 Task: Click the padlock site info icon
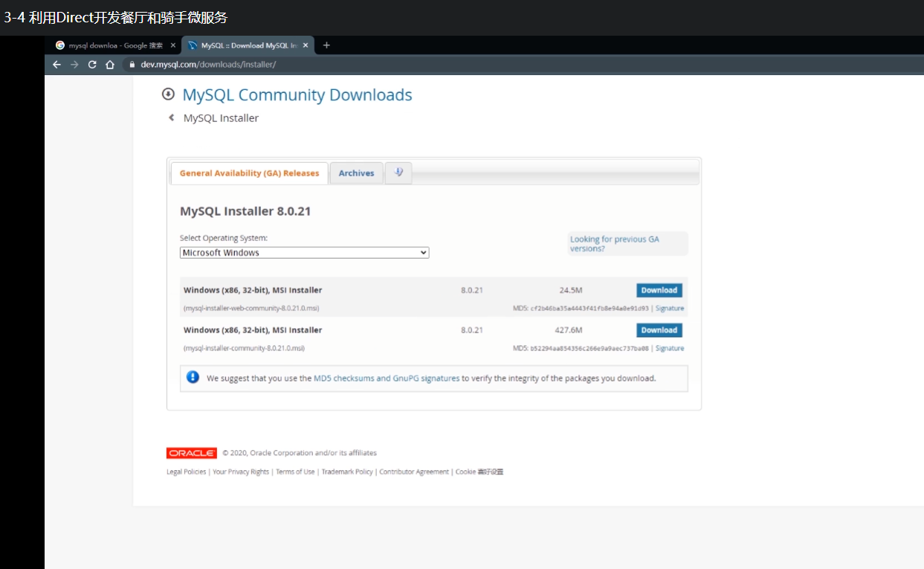click(132, 65)
